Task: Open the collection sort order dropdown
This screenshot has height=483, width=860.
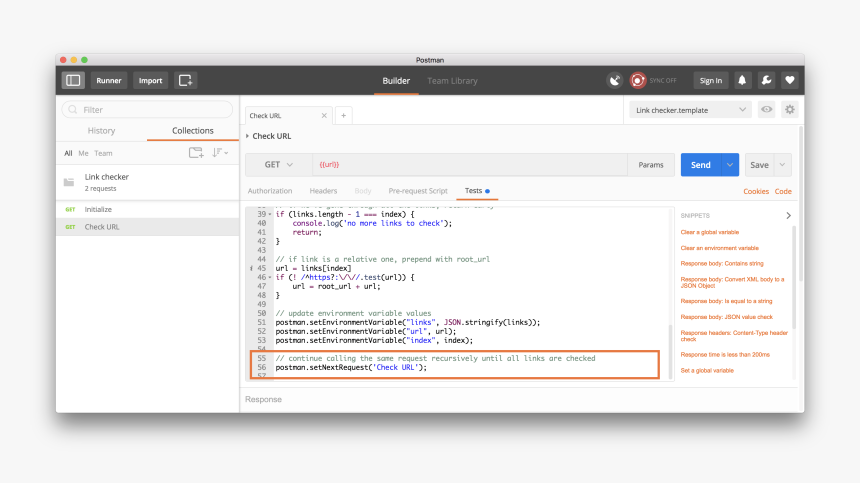Action: (220, 153)
